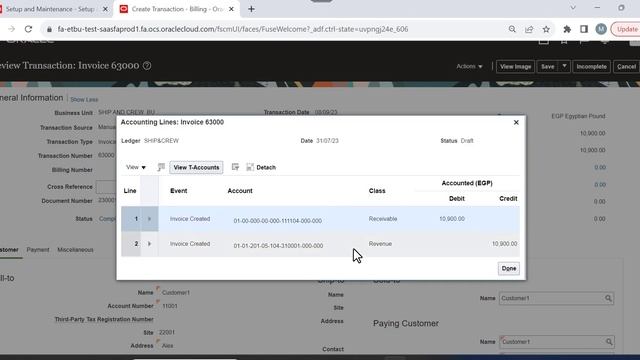Viewport: 640px width, 360px height.
Task: Close the Accounting Lines dialog
Action: [516, 122]
